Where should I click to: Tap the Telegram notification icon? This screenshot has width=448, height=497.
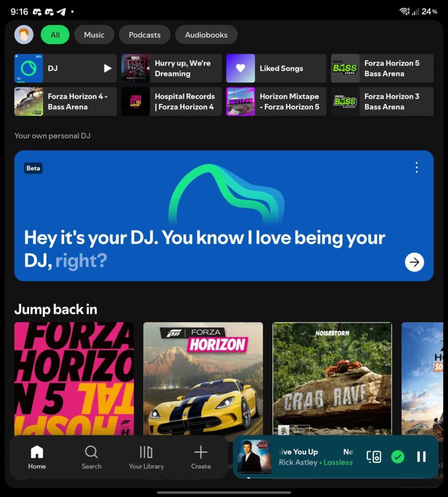tap(61, 12)
